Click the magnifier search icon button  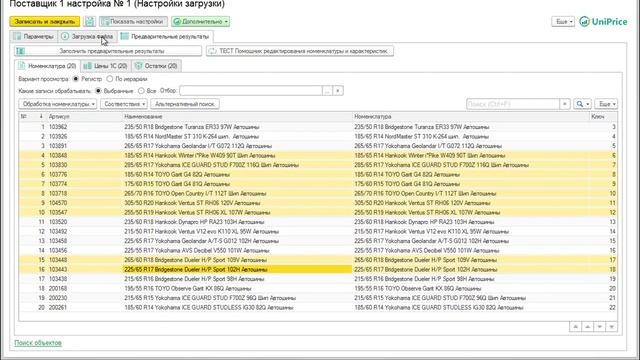(582, 104)
